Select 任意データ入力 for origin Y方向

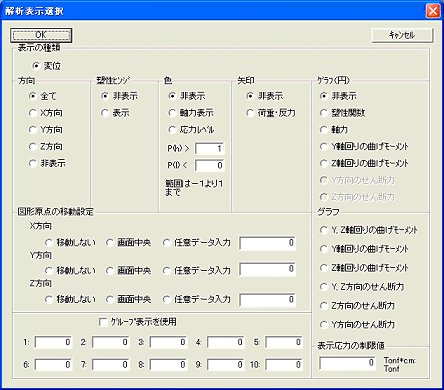197,271
